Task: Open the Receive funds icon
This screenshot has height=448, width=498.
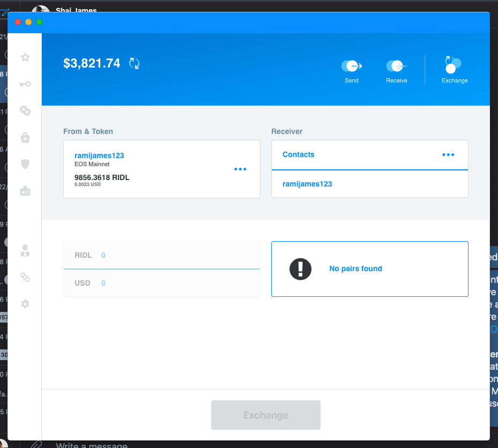Action: 397,65
